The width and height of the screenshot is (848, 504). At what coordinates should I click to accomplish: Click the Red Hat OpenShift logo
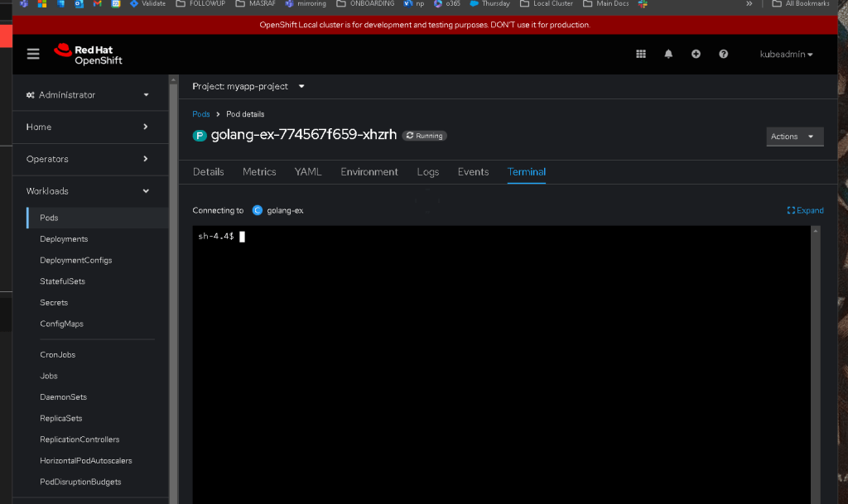click(x=88, y=55)
